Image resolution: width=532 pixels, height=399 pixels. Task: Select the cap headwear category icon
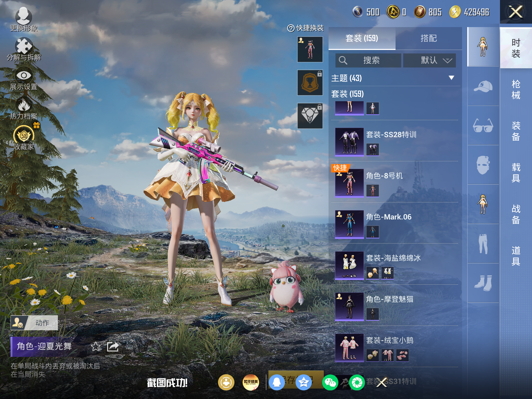[483, 86]
